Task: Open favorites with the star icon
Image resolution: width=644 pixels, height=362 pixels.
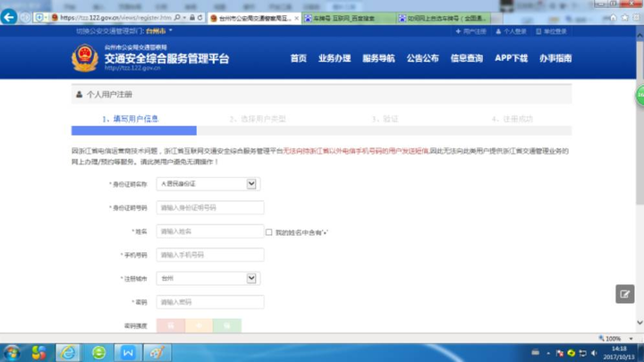Action: [x=624, y=17]
